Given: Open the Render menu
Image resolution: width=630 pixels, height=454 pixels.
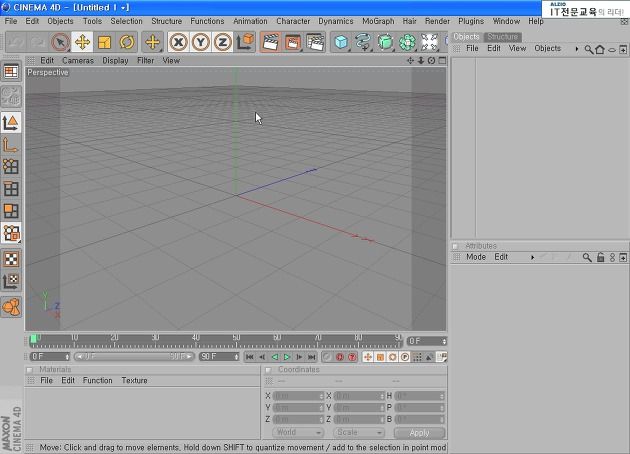Looking at the screenshot, I should point(437,21).
